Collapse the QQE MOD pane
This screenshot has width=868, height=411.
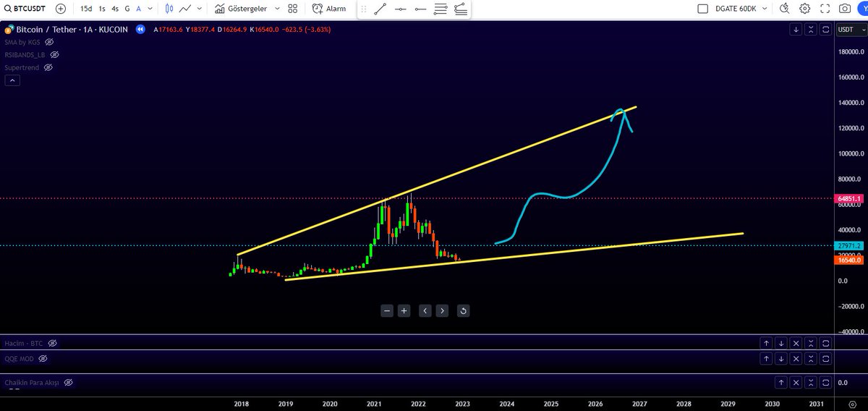point(812,358)
